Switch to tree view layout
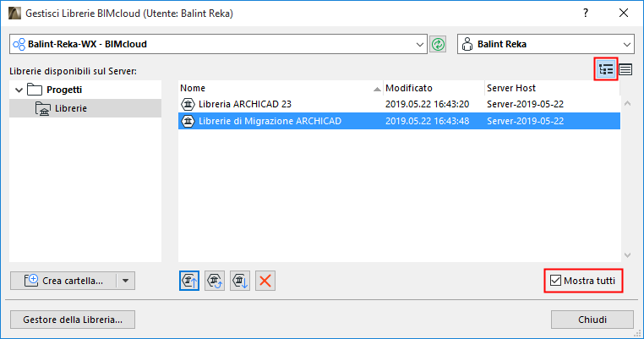 [x=606, y=69]
